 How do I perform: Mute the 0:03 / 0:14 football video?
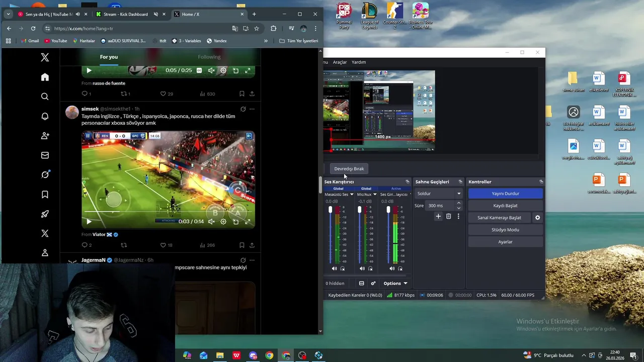click(211, 222)
